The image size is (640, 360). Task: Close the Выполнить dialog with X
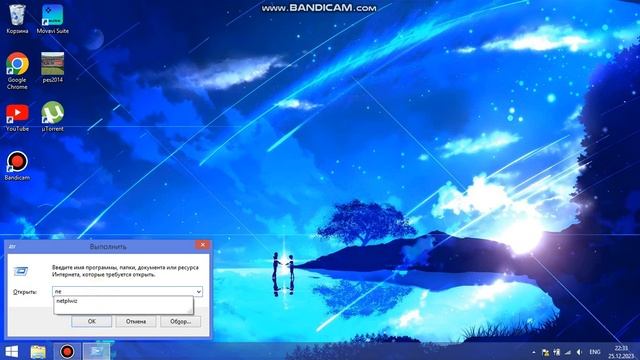[202, 245]
